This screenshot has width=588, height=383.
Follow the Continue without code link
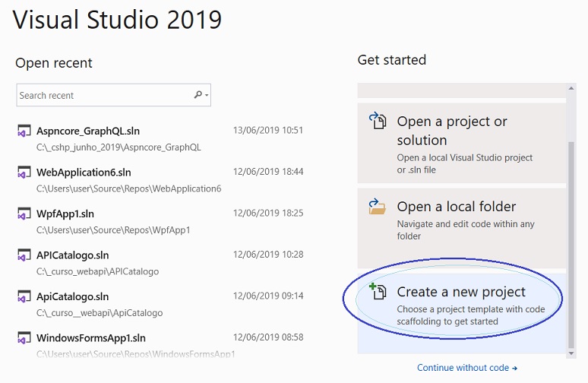[467, 368]
